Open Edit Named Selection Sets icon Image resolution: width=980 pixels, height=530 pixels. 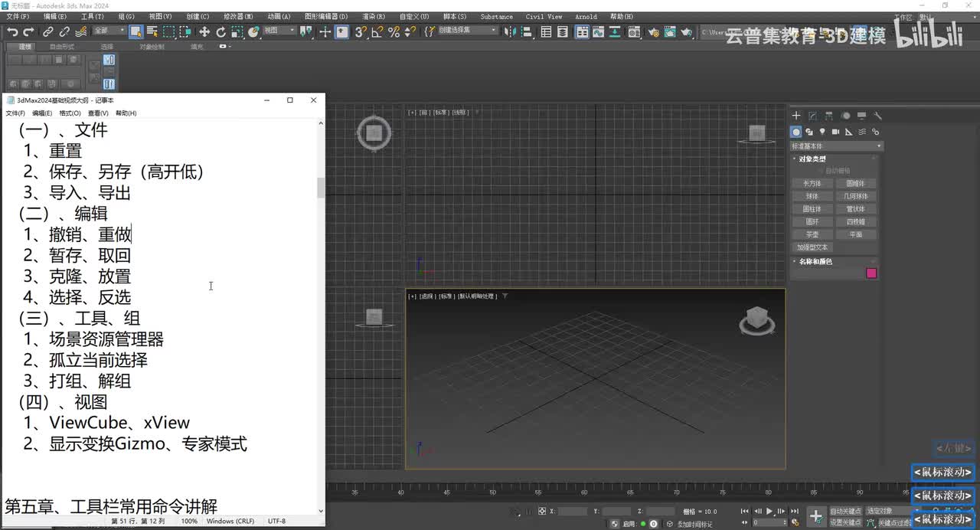pyautogui.click(x=430, y=31)
